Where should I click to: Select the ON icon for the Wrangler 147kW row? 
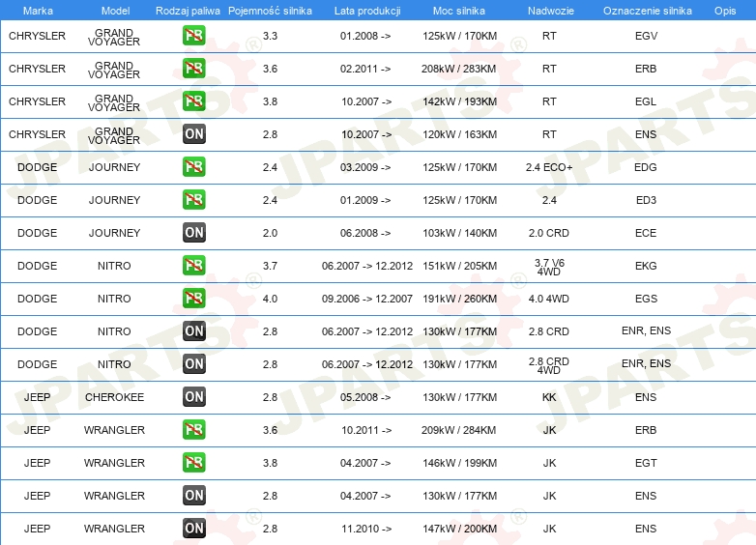click(194, 530)
